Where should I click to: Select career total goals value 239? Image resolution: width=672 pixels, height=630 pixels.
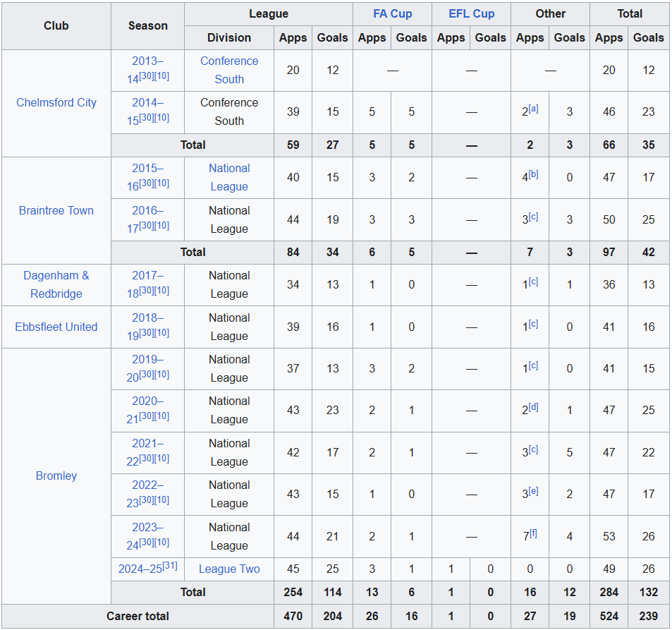coord(649,617)
